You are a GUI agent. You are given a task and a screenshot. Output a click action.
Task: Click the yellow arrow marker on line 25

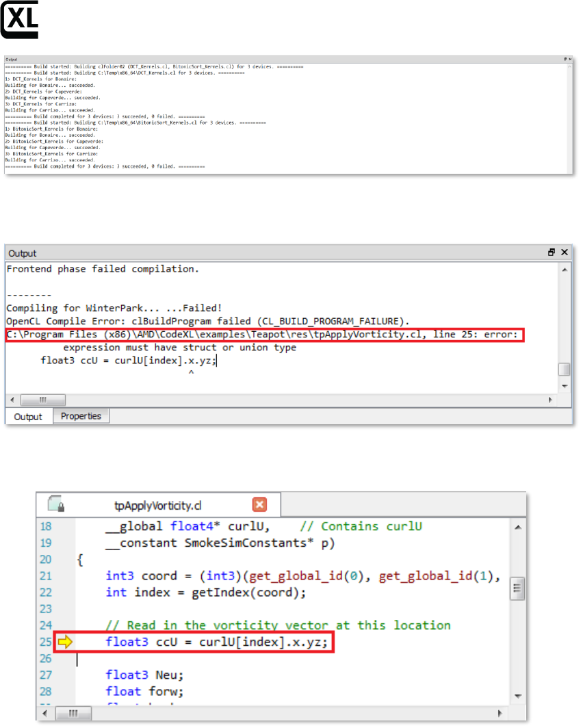65,642
